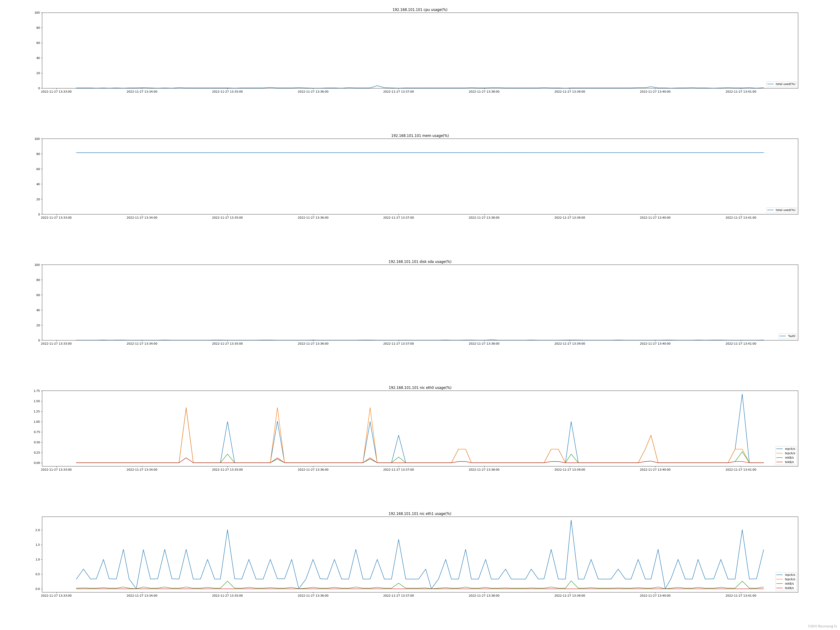
Task: Click 'txkB/s' legend entry in eth0 chart
Action: click(785, 462)
